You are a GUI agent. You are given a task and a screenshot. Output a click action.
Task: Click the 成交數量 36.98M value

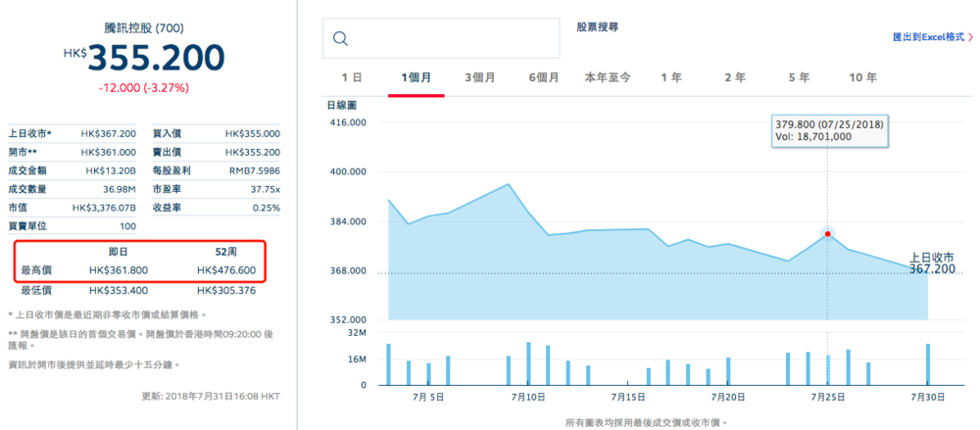[120, 189]
